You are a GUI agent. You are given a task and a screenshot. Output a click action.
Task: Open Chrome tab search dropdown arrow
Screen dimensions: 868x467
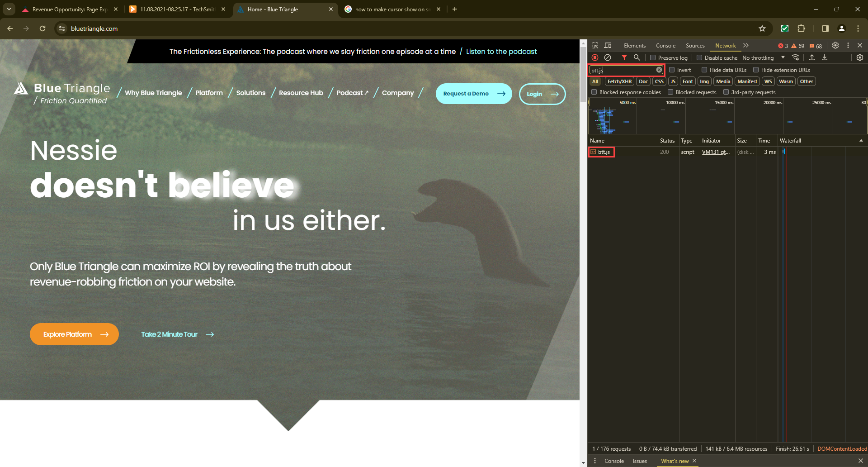(9, 9)
